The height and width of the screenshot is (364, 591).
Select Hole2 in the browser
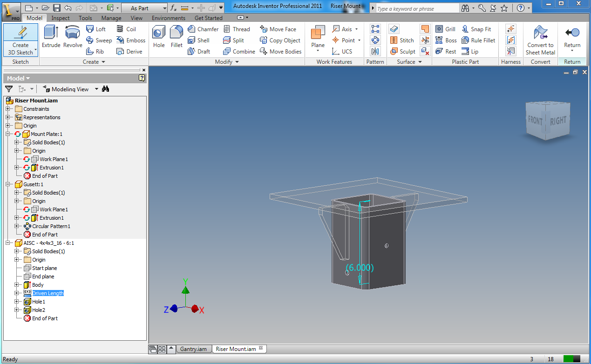[39, 310]
